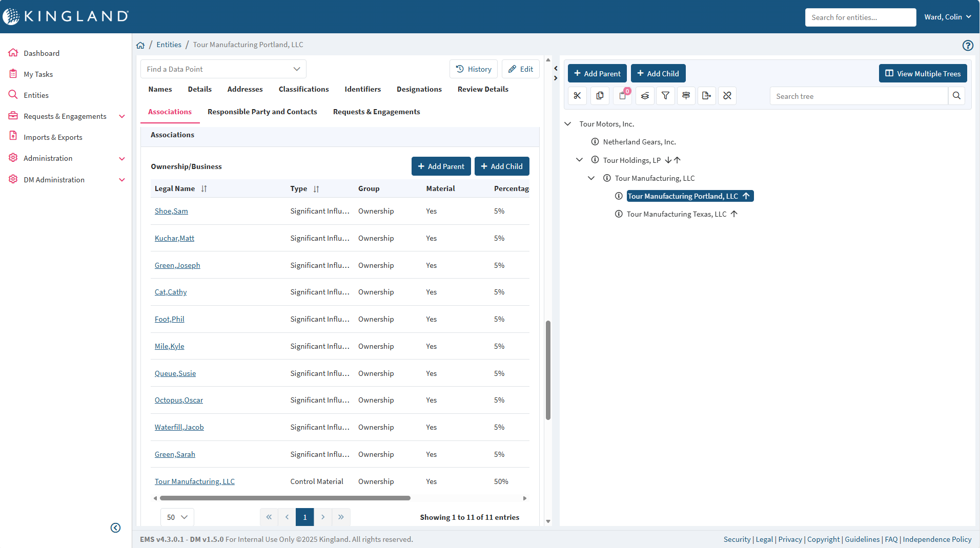The height and width of the screenshot is (548, 980).
Task: Click the broken-link unlink icon
Action: (x=727, y=96)
